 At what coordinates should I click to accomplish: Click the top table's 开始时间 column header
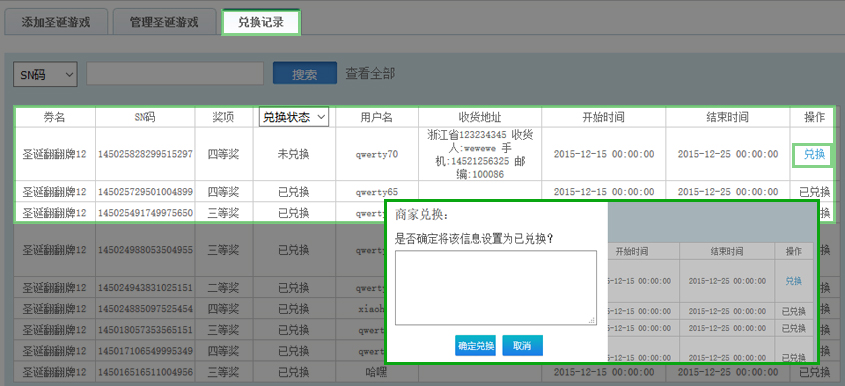pyautogui.click(x=604, y=117)
